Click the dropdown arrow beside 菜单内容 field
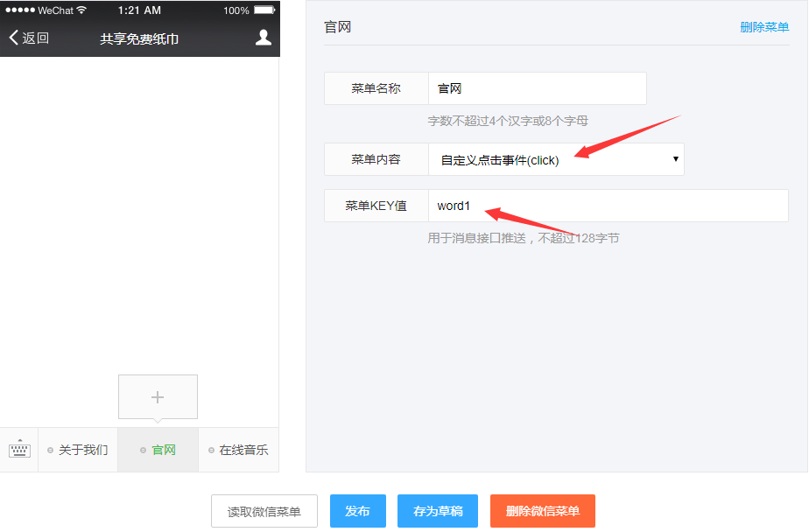 click(x=674, y=158)
